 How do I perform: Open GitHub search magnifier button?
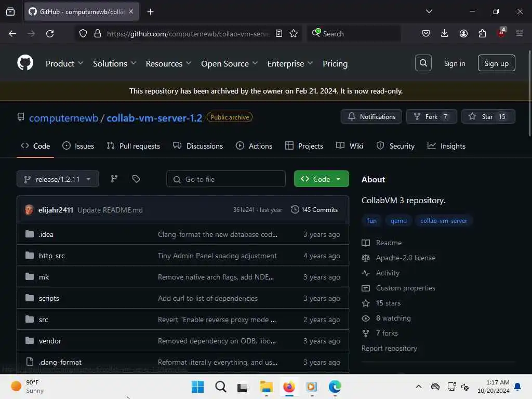(423, 63)
